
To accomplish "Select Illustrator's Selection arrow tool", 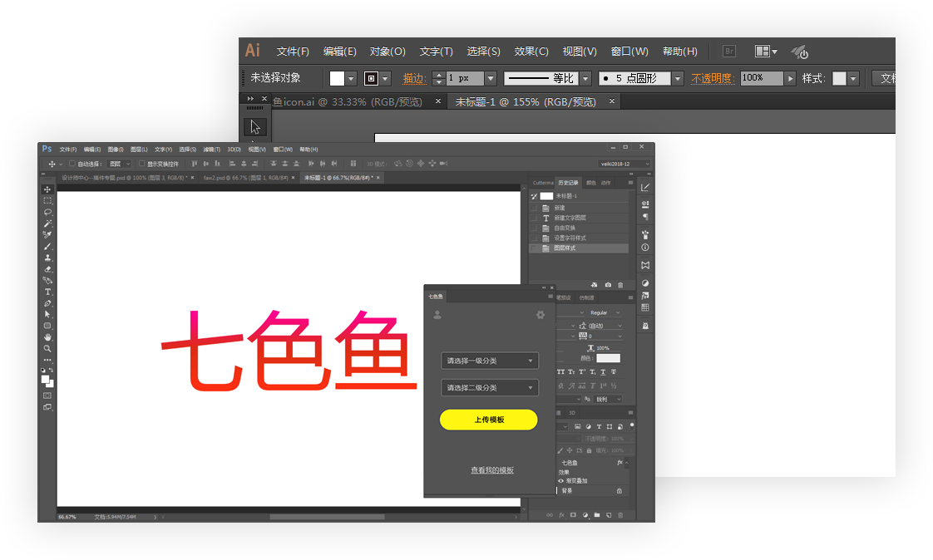I will [x=255, y=127].
